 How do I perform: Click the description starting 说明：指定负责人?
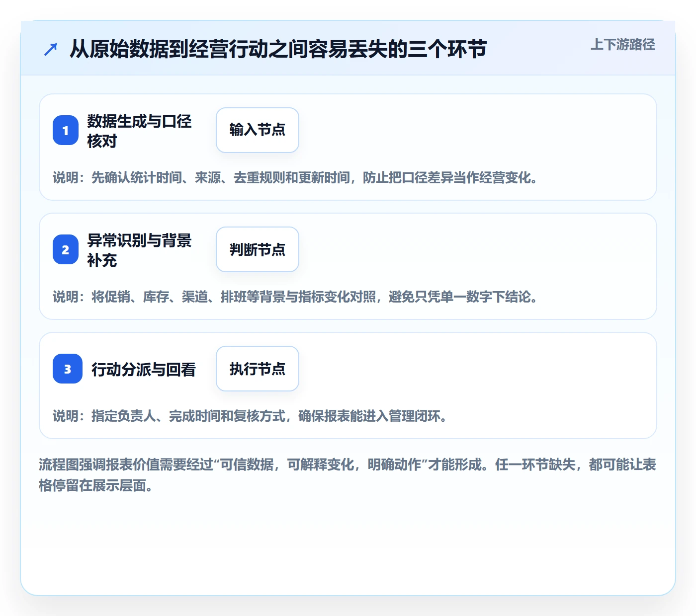click(x=250, y=416)
